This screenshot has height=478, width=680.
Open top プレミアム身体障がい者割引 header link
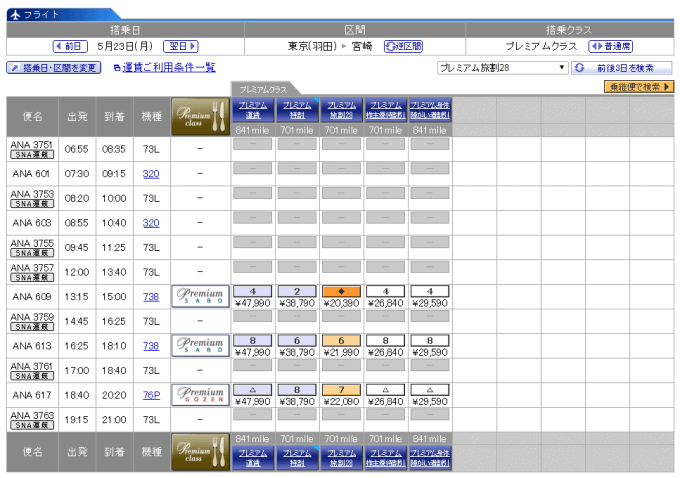tap(430, 110)
